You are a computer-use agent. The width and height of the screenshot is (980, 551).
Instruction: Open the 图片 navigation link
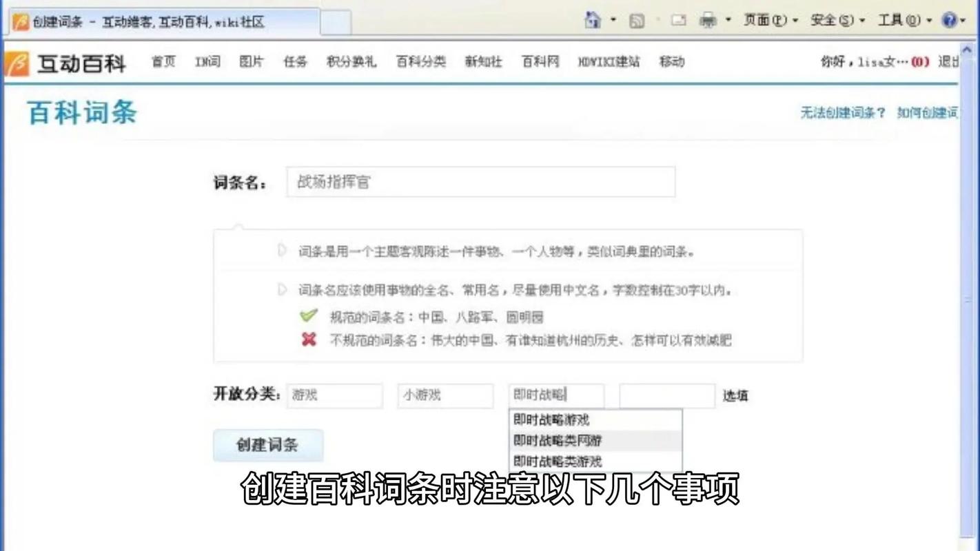[252, 62]
